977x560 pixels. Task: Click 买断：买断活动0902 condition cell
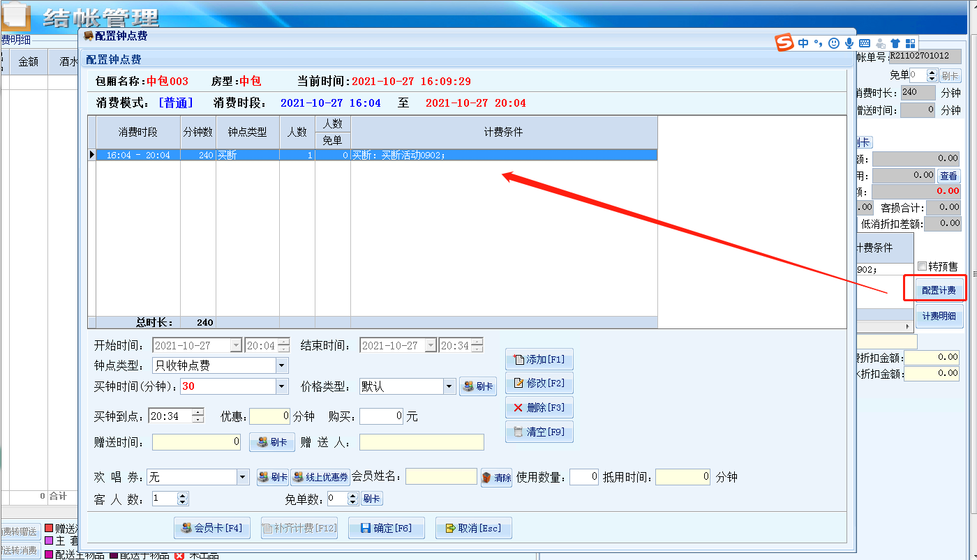(x=504, y=155)
